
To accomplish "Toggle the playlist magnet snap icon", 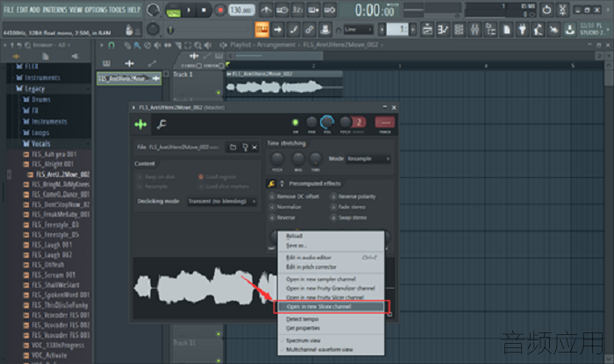I will click(x=111, y=46).
